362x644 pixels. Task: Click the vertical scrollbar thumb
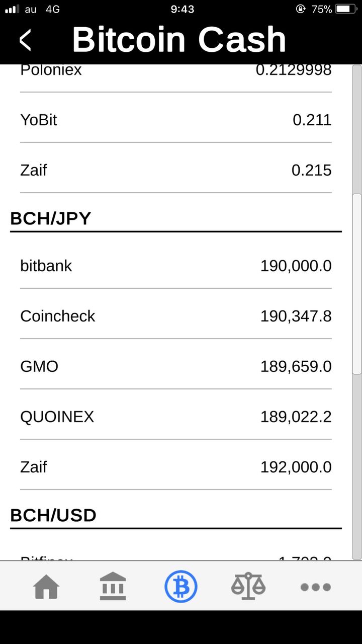pyautogui.click(x=357, y=284)
